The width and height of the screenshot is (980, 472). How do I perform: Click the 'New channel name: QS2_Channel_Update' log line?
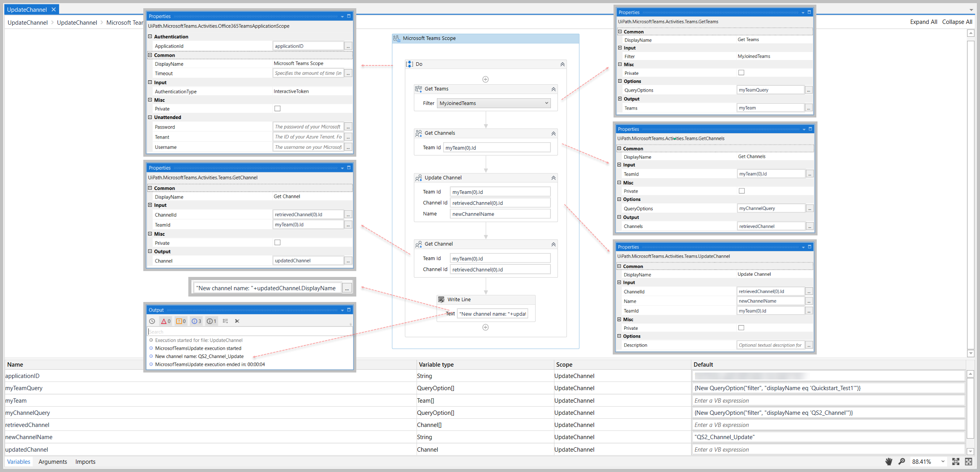pos(199,356)
